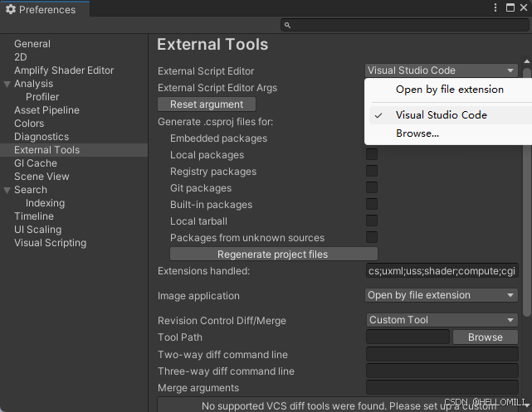This screenshot has height=412, width=532.
Task: Switch to the Preferences tab
Action: (45, 9)
